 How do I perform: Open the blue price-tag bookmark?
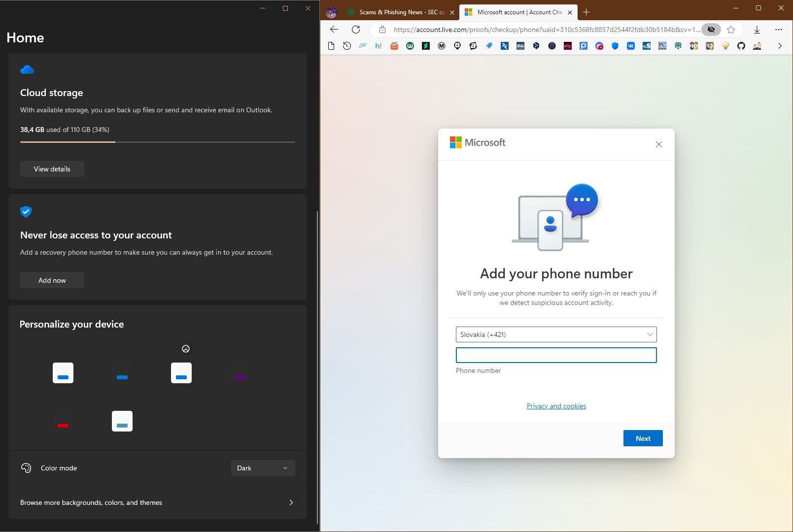coord(489,46)
